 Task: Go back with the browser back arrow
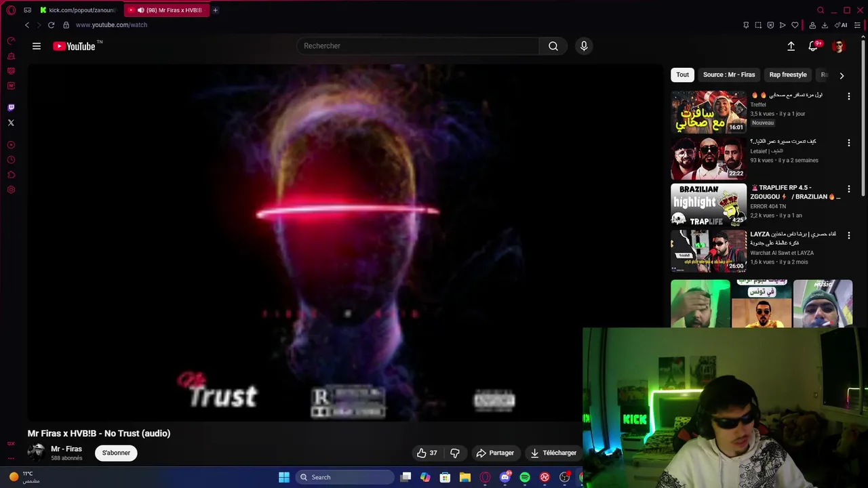click(x=27, y=25)
